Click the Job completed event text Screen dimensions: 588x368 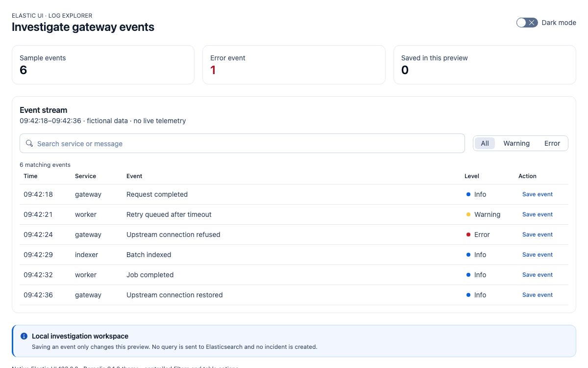click(x=150, y=275)
